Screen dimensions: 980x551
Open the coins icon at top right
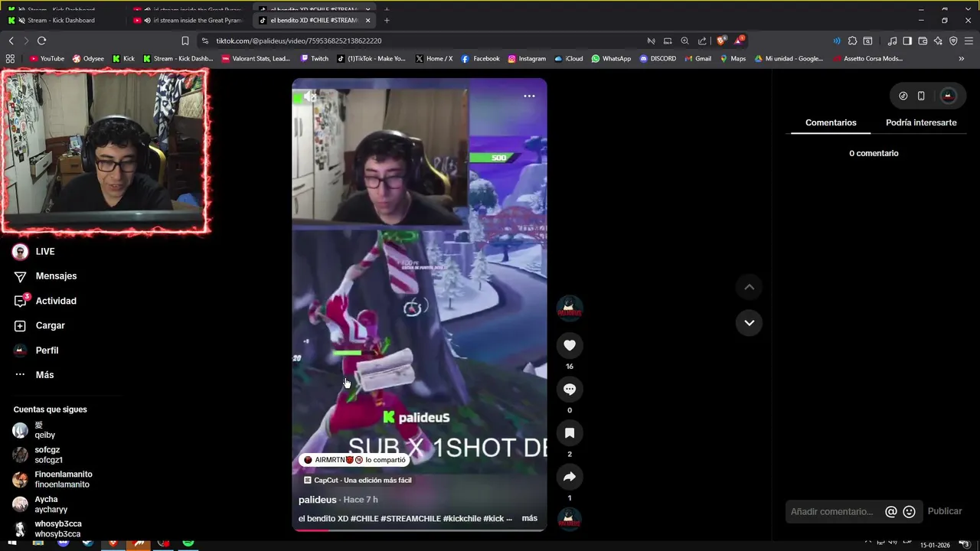[903, 96]
